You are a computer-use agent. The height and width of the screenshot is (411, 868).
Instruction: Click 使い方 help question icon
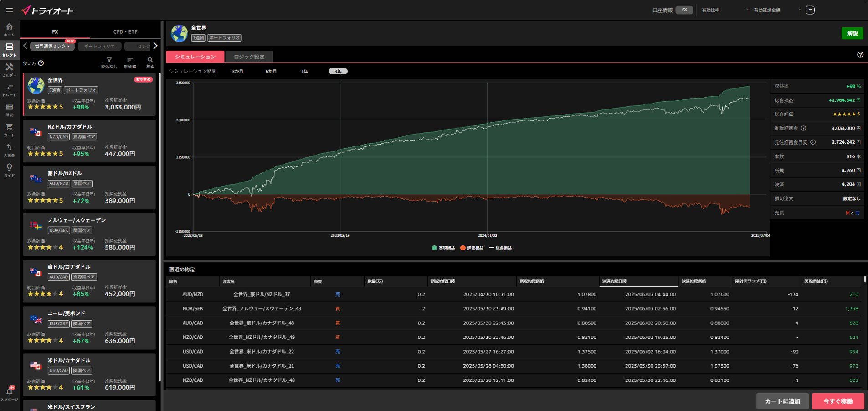[41, 63]
